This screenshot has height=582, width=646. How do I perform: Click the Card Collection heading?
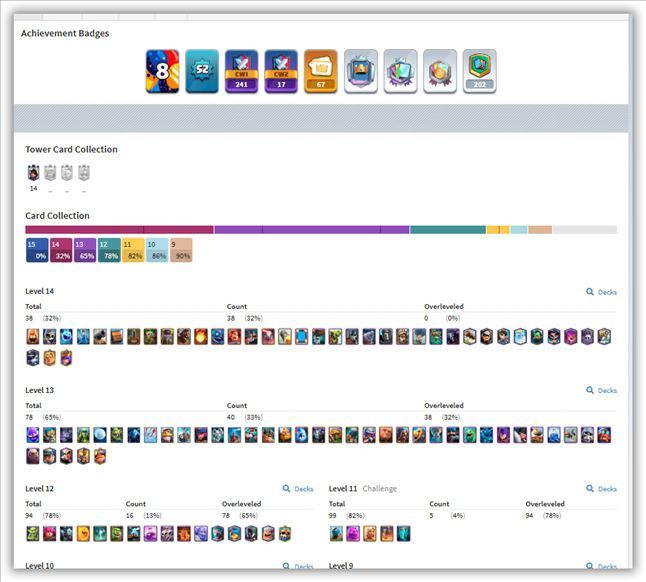tap(57, 216)
